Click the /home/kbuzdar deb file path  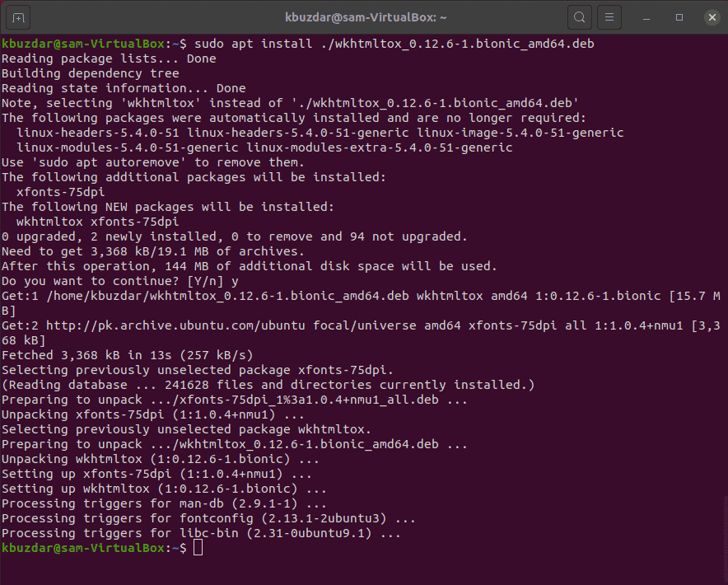click(x=227, y=296)
